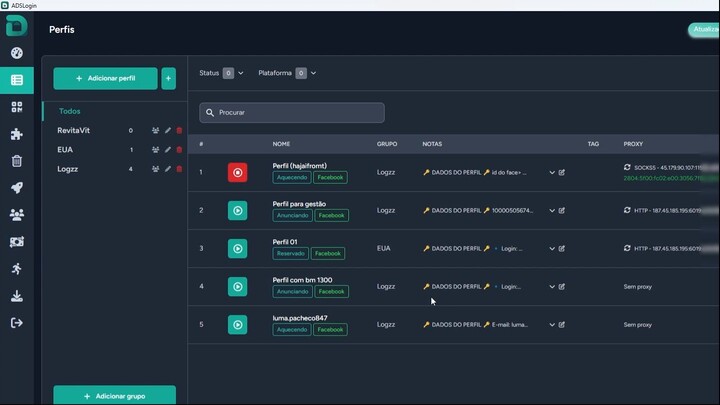Click the logout icon in sidebar
Viewport: 720px width, 405px height.
[17, 323]
